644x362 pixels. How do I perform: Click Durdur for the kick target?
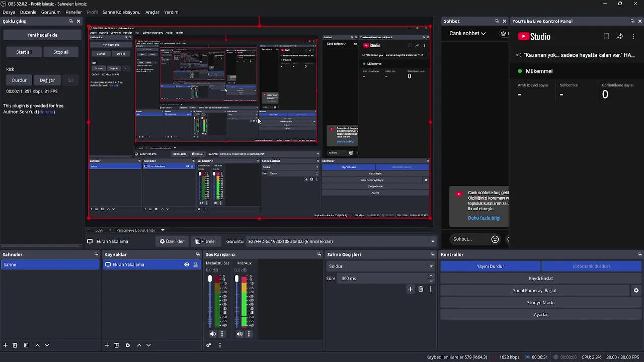click(x=19, y=80)
